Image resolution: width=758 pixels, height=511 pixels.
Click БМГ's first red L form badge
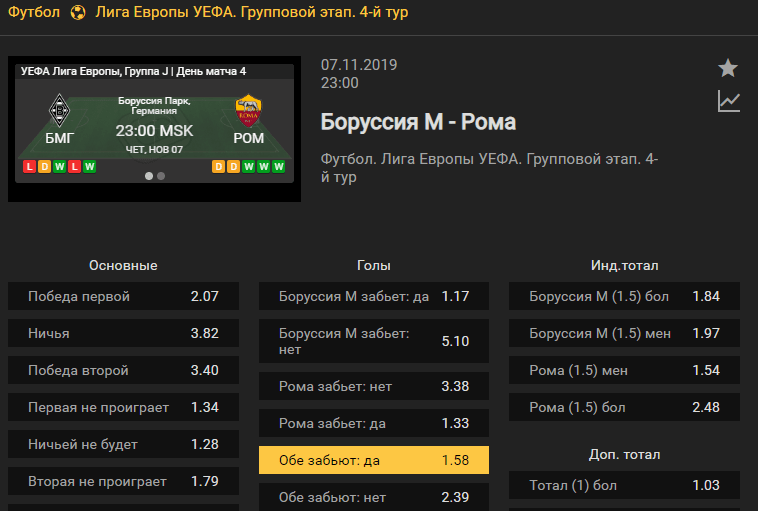click(x=29, y=167)
